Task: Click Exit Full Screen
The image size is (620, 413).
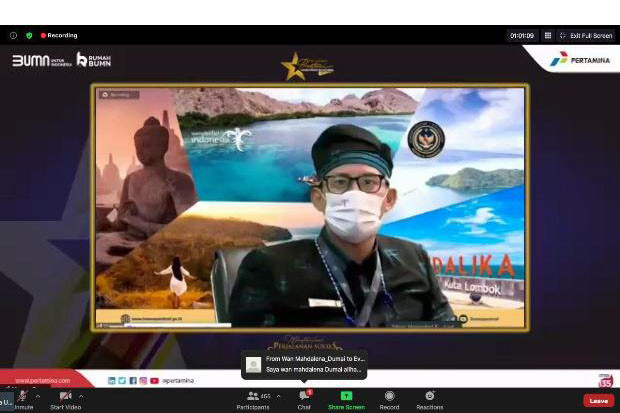Action: point(586,36)
